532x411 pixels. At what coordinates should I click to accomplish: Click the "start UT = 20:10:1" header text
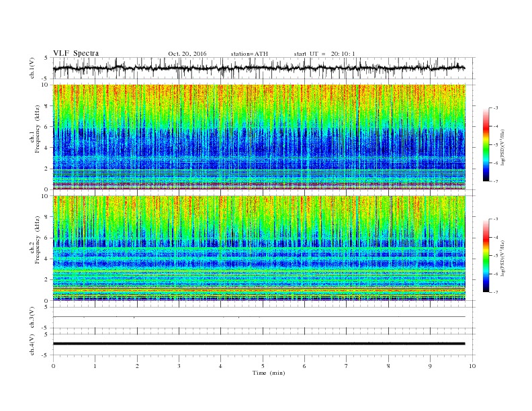coord(324,54)
